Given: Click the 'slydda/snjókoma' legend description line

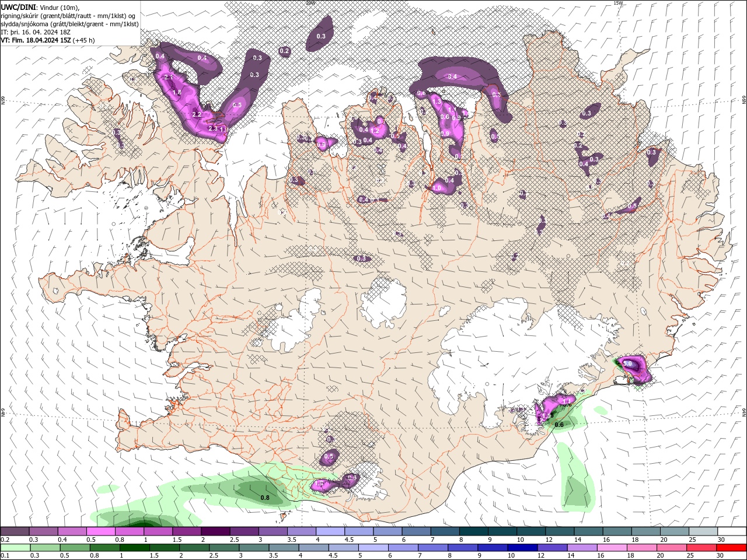Looking at the screenshot, I should click(x=69, y=24).
